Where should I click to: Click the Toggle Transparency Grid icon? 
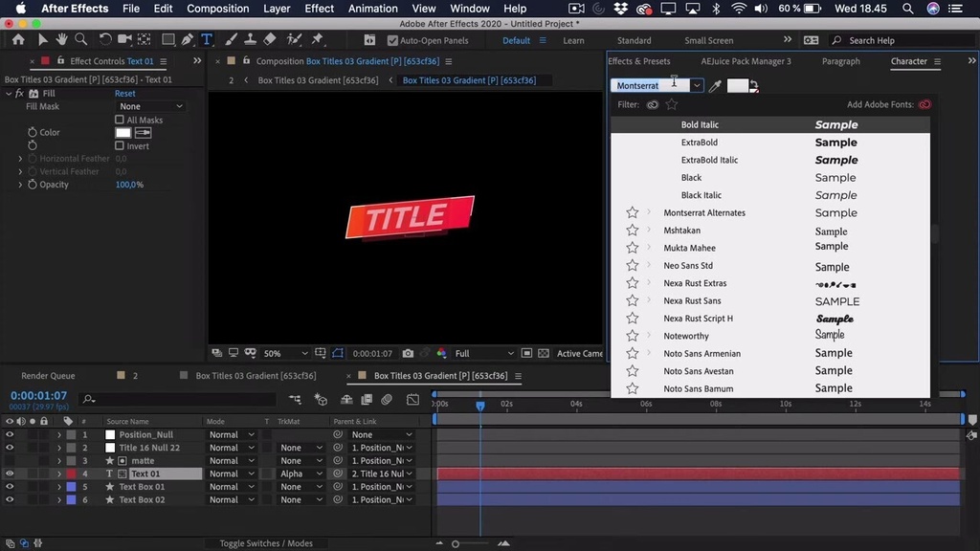(544, 354)
